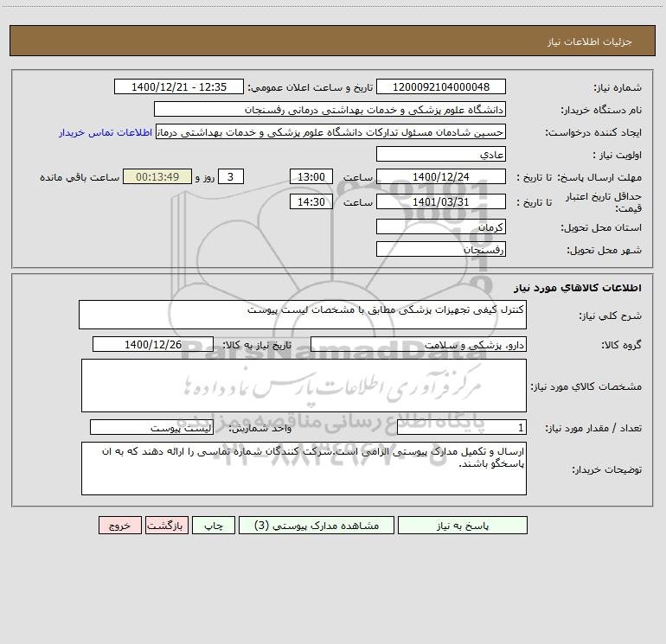Click the تاریخ و ساعت اعلان عمومی label
Screen dimensions: 666x644
coord(311,87)
